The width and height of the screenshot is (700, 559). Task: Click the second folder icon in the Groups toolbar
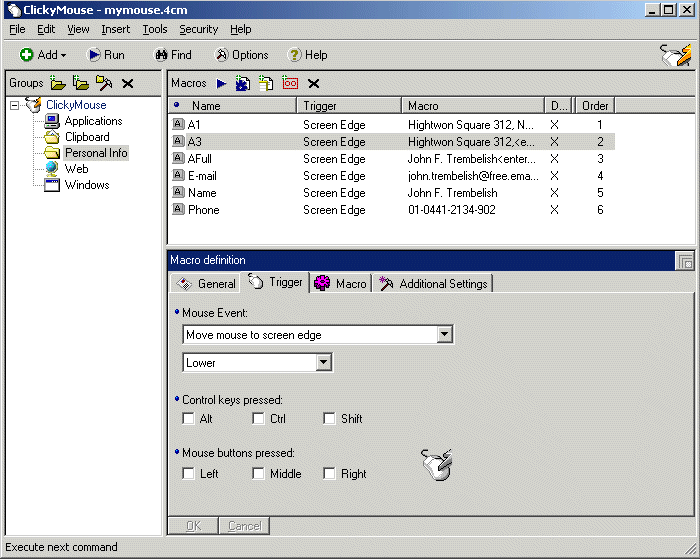(81, 83)
